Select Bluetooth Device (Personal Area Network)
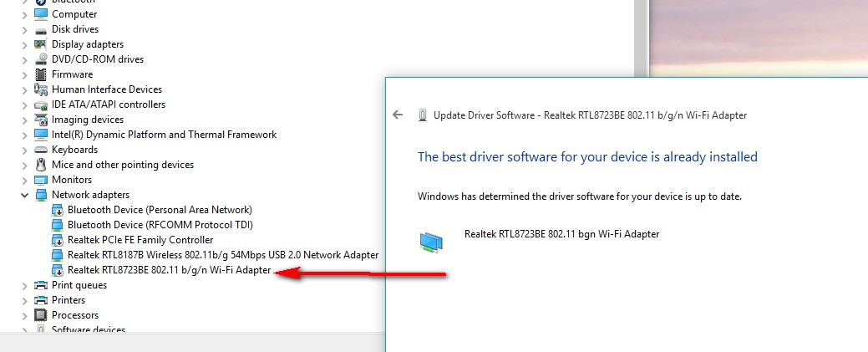 pos(160,210)
